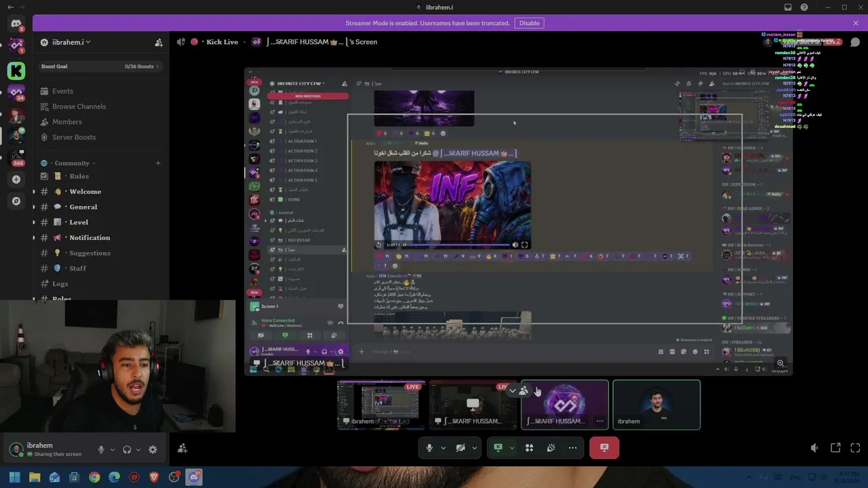Turn on camera in call bar
This screenshot has width=868, height=488.
click(460, 448)
